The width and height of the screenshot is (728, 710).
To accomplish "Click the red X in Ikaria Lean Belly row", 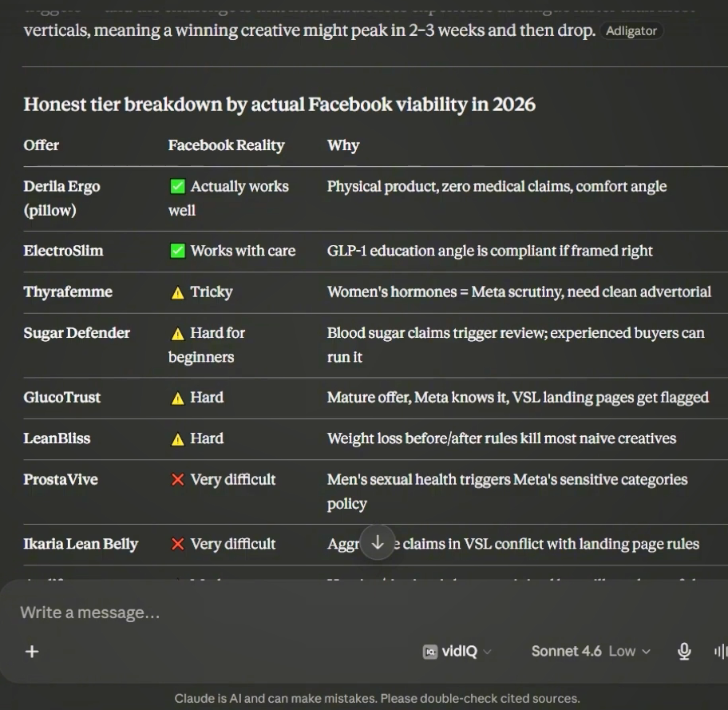I will (x=177, y=544).
